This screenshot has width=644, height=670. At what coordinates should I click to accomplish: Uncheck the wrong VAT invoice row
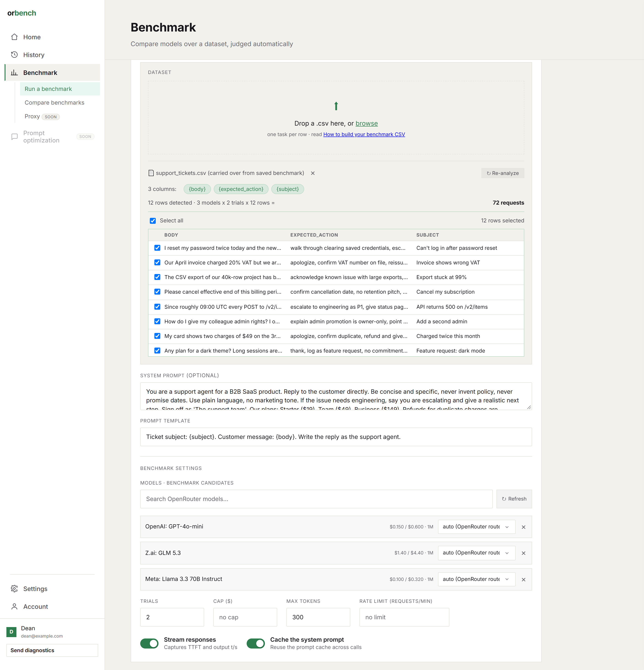pyautogui.click(x=157, y=263)
